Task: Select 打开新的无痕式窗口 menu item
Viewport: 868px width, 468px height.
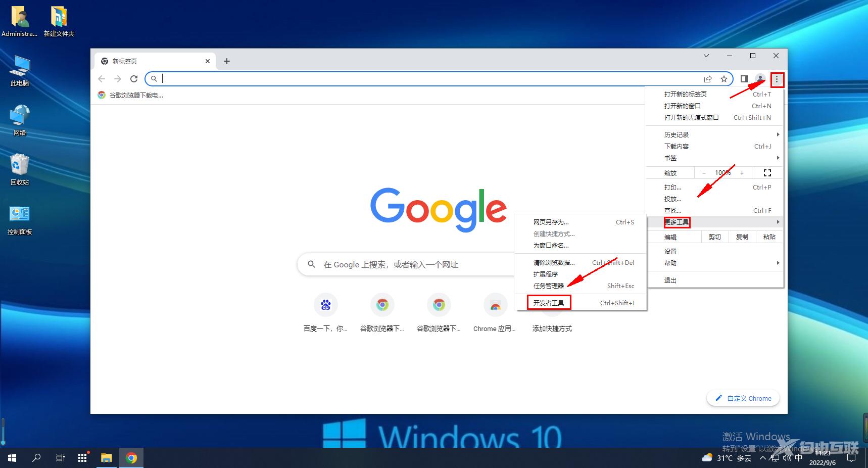Action: (714, 117)
